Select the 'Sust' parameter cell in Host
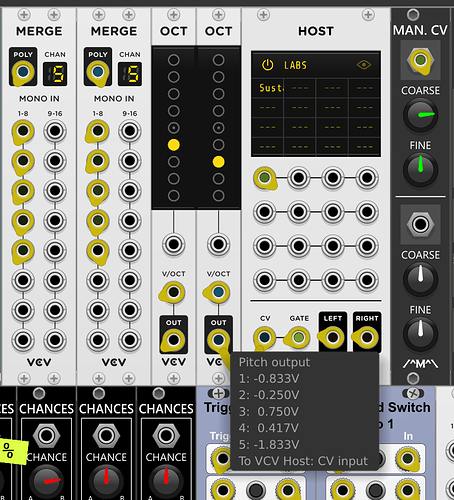454x500 pixels. pos(268,88)
